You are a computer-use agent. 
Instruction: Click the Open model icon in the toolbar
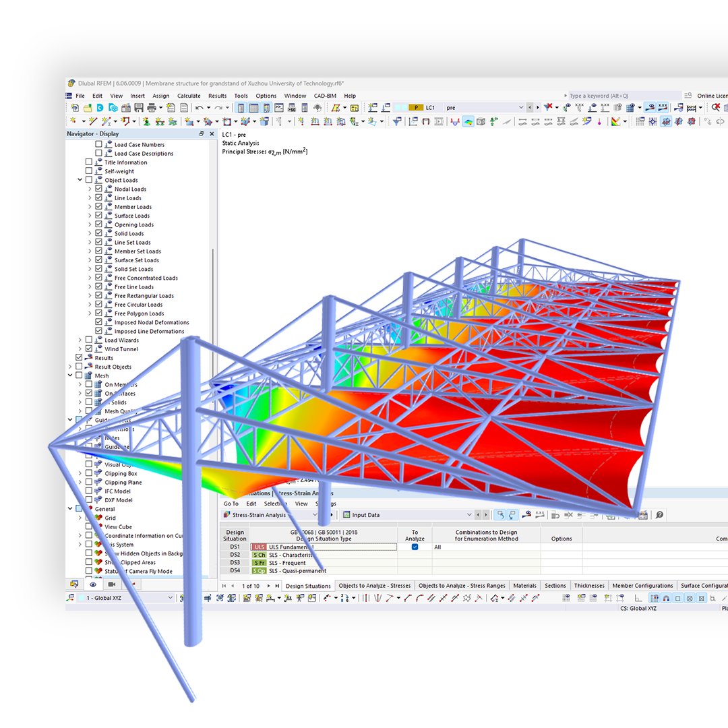click(86, 108)
